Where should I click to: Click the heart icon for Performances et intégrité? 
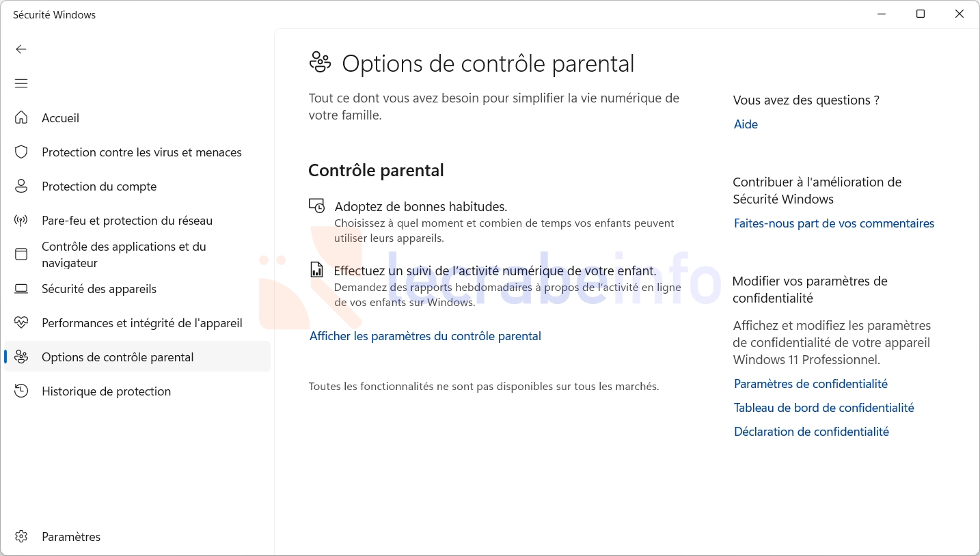[21, 322]
